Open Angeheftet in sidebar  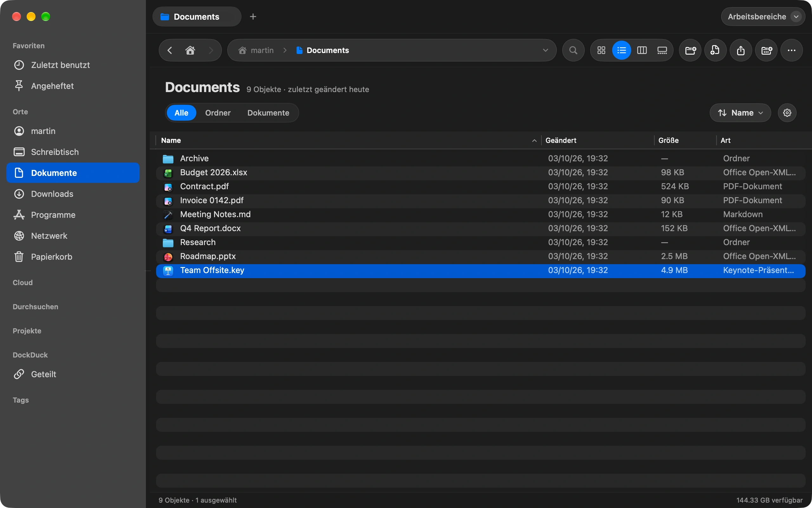tap(73, 86)
